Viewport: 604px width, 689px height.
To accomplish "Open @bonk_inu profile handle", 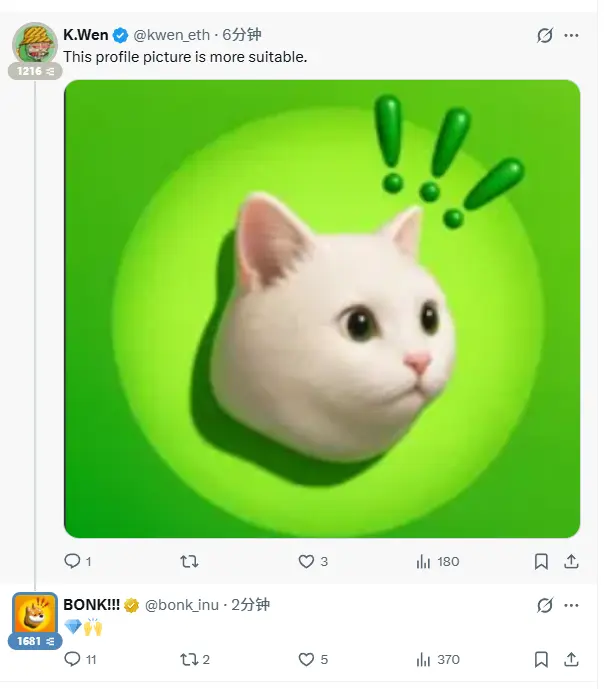I will click(181, 605).
